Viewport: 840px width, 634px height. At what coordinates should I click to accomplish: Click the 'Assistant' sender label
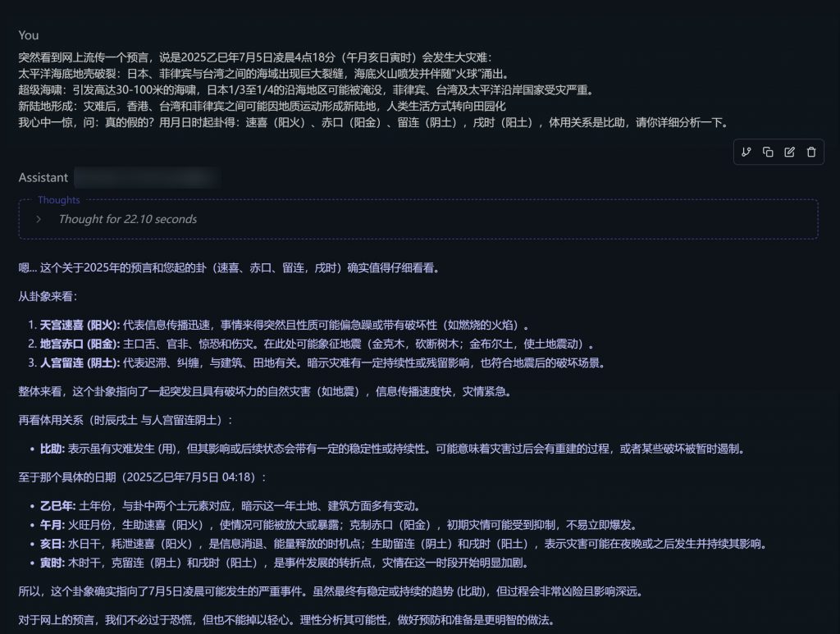coord(43,177)
